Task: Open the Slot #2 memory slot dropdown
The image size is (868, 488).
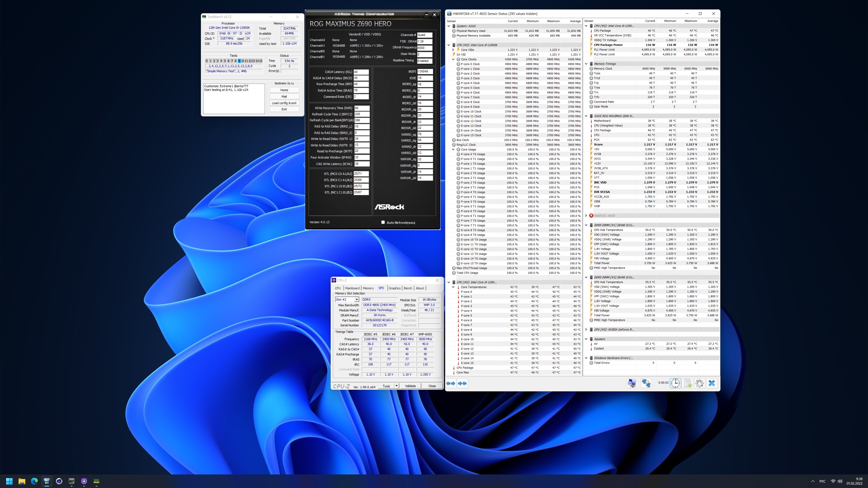Action: pos(356,299)
